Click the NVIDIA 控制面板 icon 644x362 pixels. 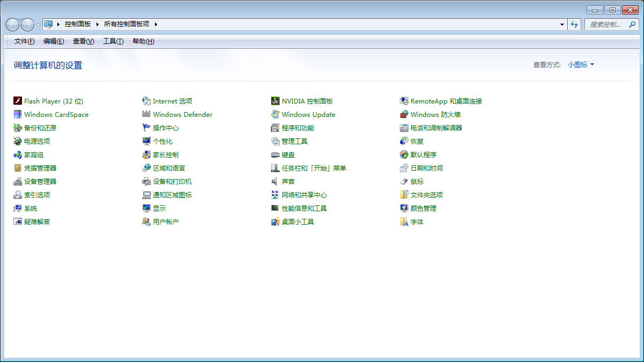(x=275, y=101)
